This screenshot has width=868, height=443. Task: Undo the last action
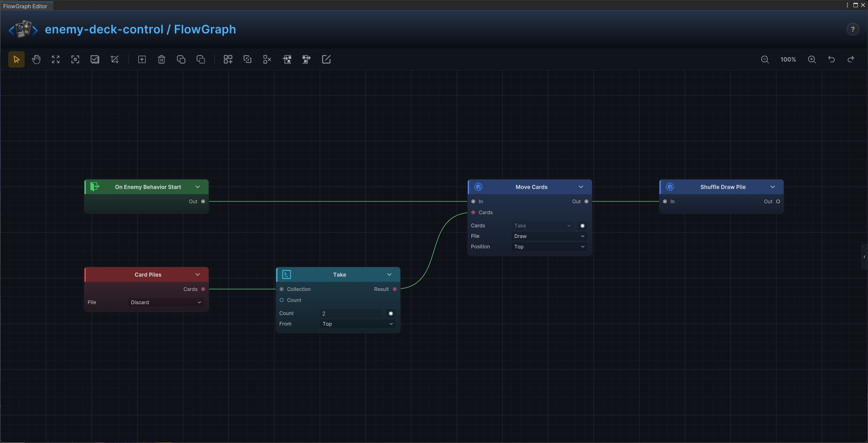(831, 59)
